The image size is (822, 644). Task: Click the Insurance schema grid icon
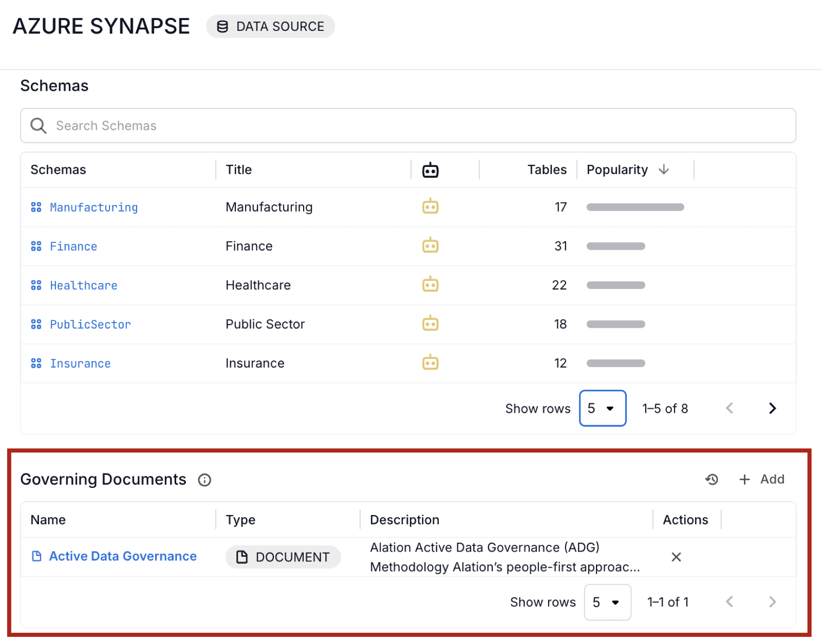tap(36, 364)
